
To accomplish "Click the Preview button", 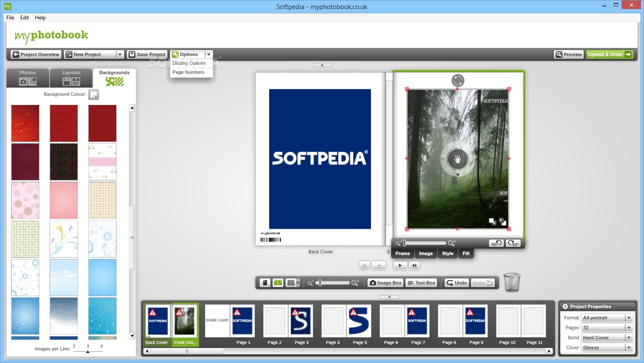I will (x=569, y=54).
